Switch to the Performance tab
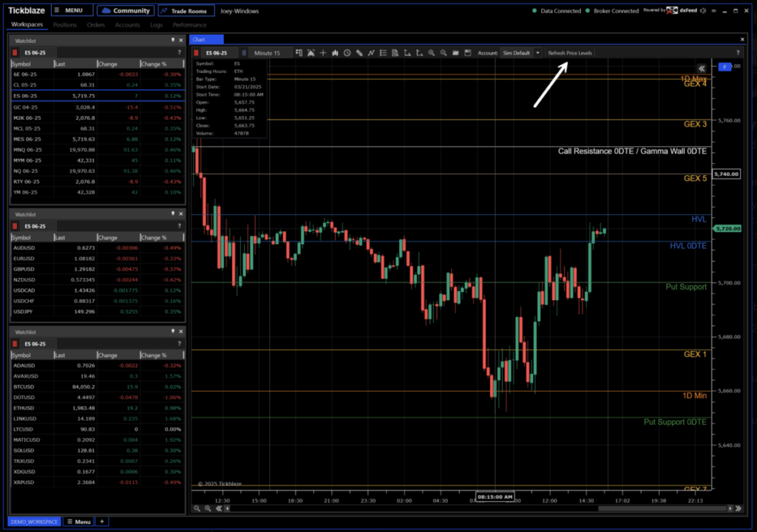Viewport: 757px width, 532px height. point(190,25)
